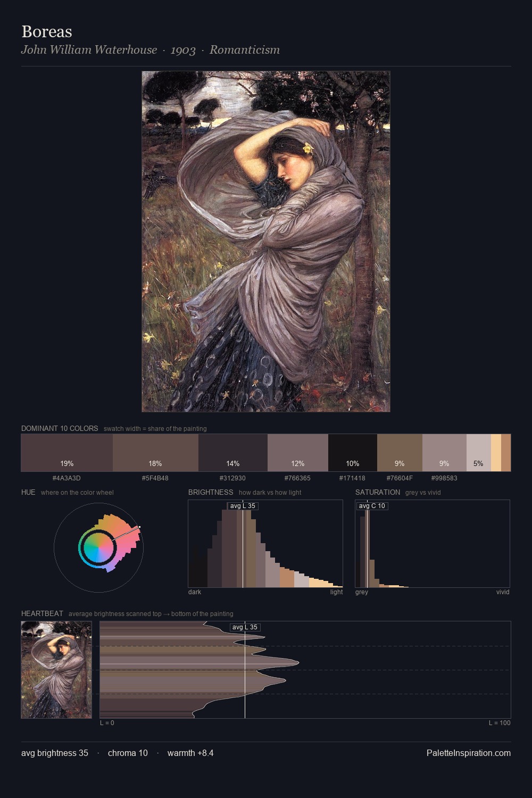Click "avg L 35" in Brightness chart

(x=243, y=506)
